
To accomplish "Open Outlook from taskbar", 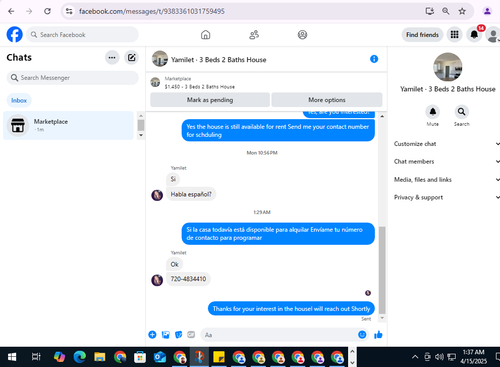I will (x=160, y=357).
